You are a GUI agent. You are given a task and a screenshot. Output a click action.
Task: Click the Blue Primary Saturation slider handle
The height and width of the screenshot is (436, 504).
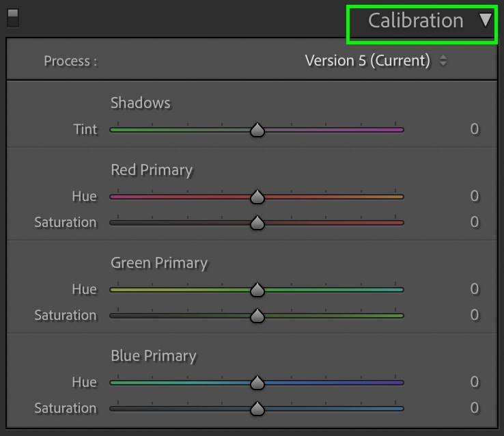(x=257, y=409)
